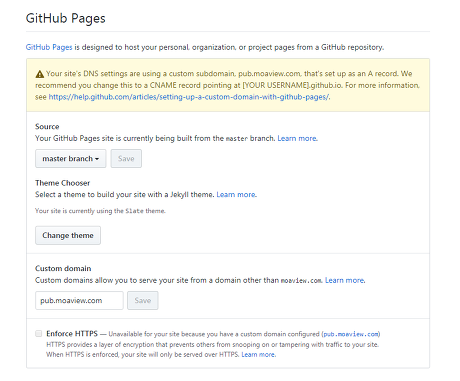Click Learn more link in Source section

pyautogui.click(x=297, y=138)
